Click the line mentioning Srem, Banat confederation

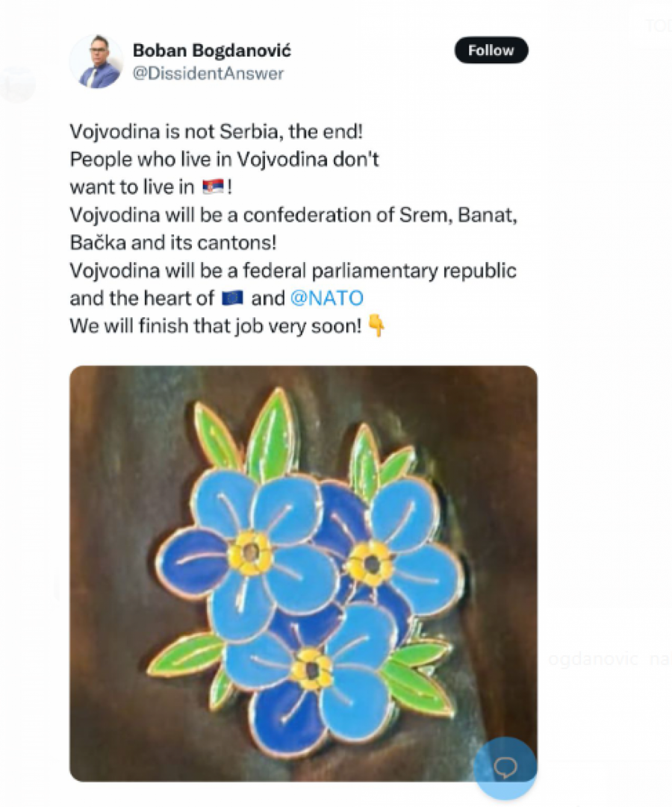point(293,215)
